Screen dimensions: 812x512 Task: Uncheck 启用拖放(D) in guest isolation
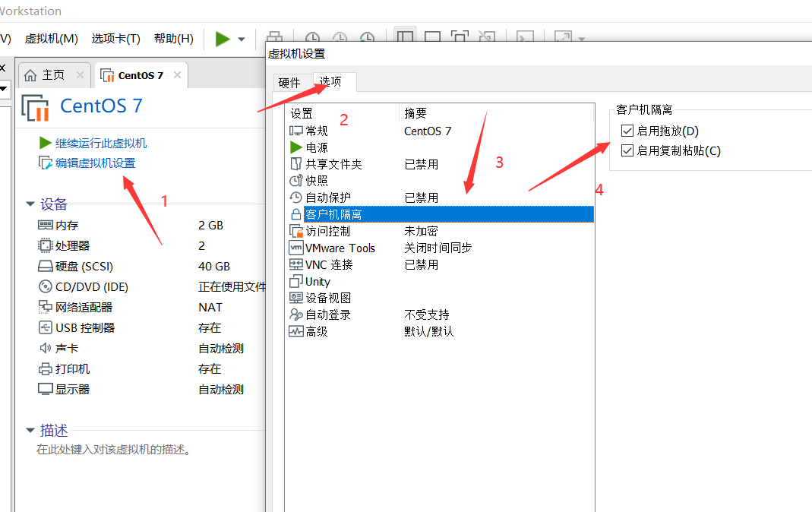(x=627, y=130)
